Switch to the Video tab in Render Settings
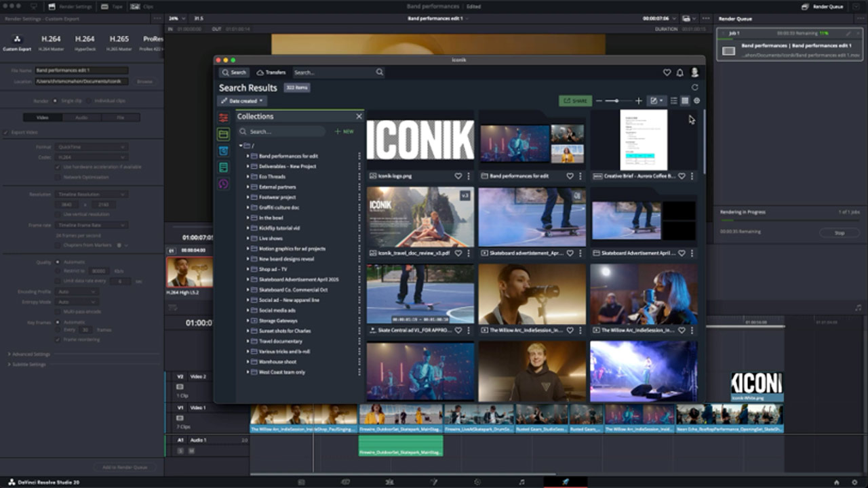Viewport: 868px width, 488px height. point(42,117)
